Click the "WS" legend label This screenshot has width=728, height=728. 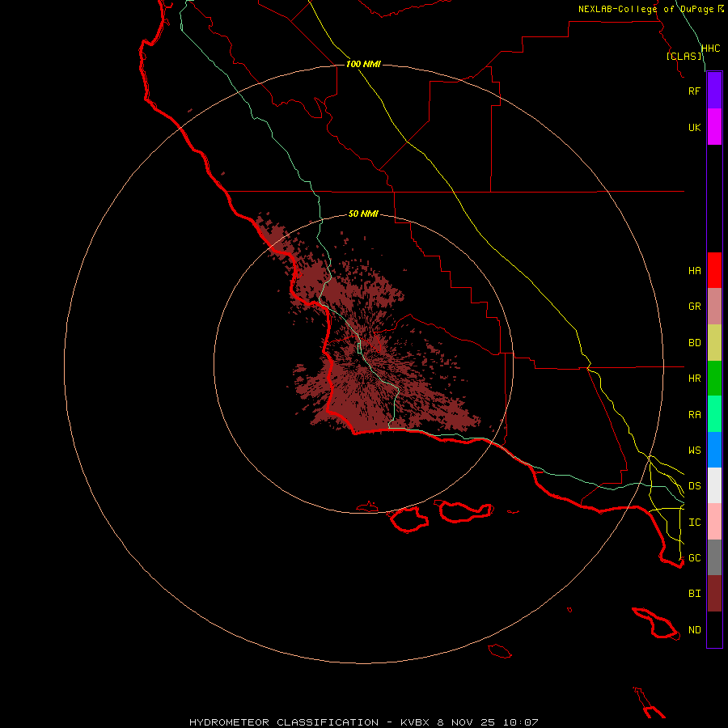pos(694,450)
